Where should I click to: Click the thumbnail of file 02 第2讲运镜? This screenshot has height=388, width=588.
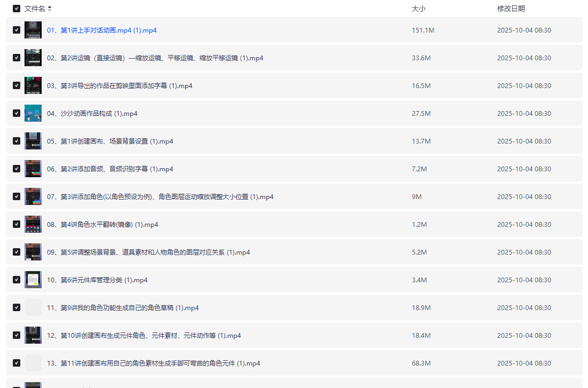(33, 58)
